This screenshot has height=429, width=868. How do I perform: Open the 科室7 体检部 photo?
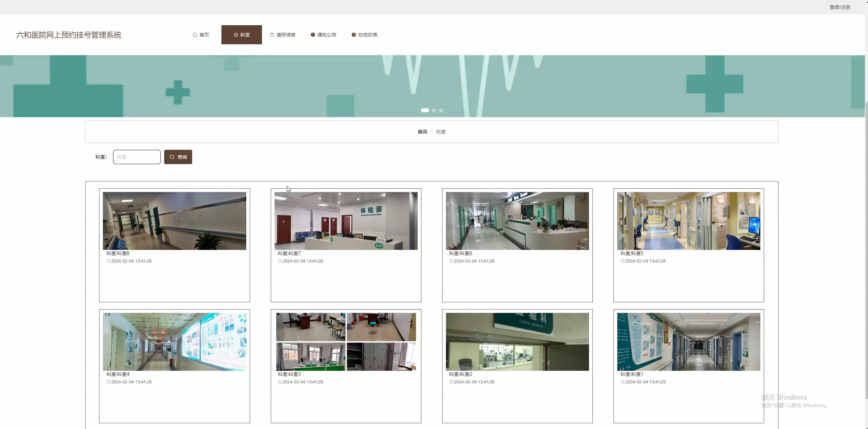(x=346, y=221)
